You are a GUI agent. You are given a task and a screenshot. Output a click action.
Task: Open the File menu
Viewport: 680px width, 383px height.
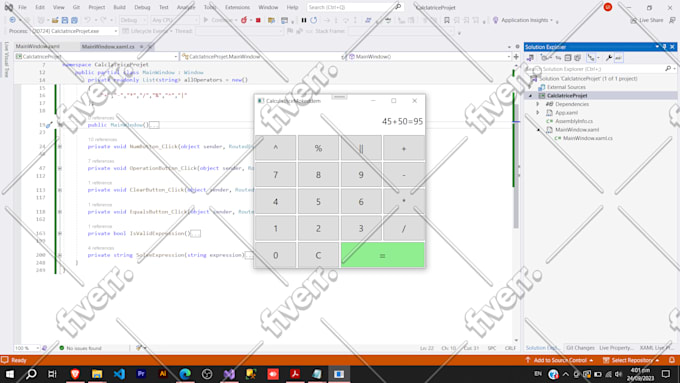[x=22, y=7]
